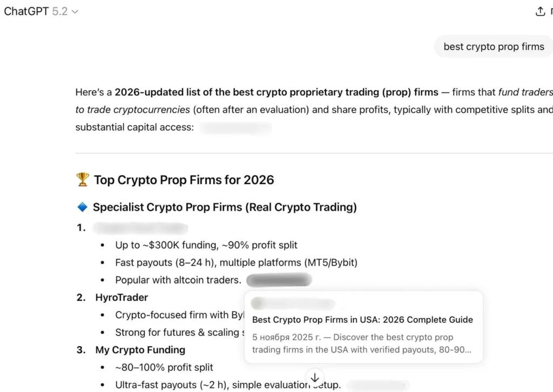Click the 5.2 version text next to ChatGPT
The image size is (553, 392).
(60, 11)
